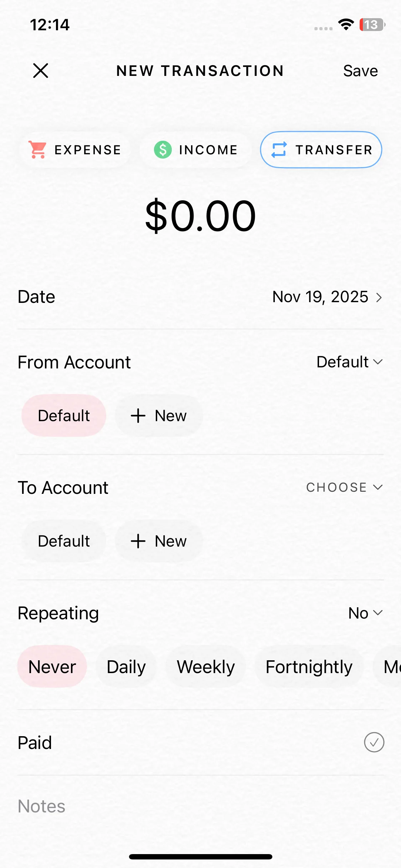This screenshot has height=868, width=401.
Task: Open the date picker showing Nov 19, 2025
Action: point(327,297)
